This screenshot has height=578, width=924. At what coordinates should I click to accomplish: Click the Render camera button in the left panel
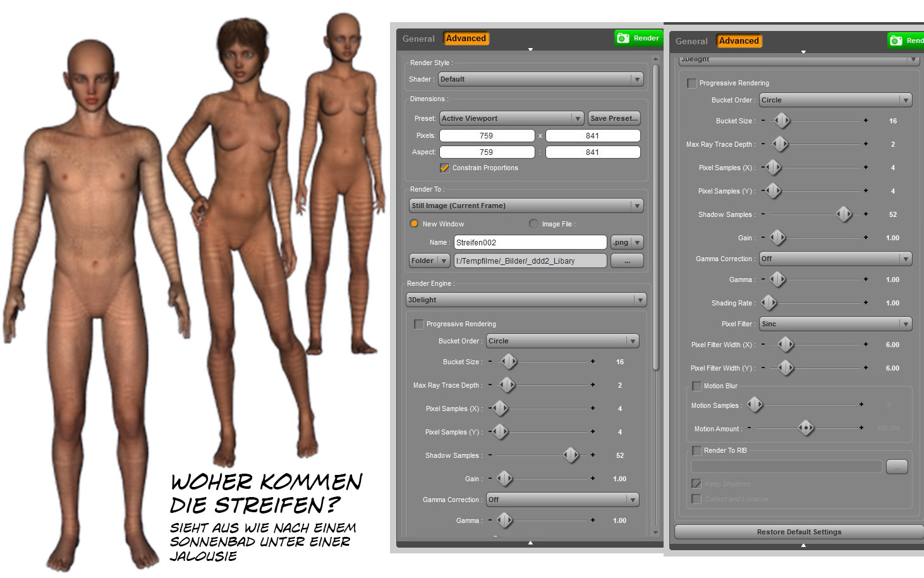coord(638,38)
